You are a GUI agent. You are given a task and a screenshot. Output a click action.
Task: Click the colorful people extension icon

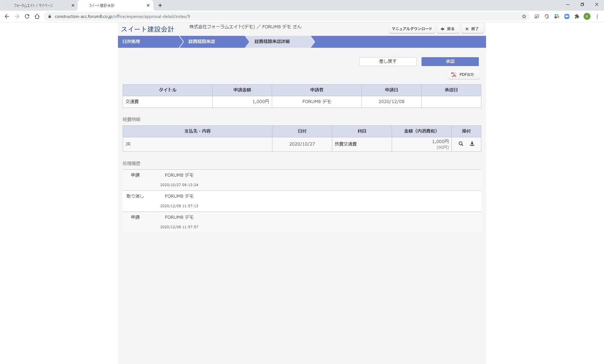click(557, 16)
